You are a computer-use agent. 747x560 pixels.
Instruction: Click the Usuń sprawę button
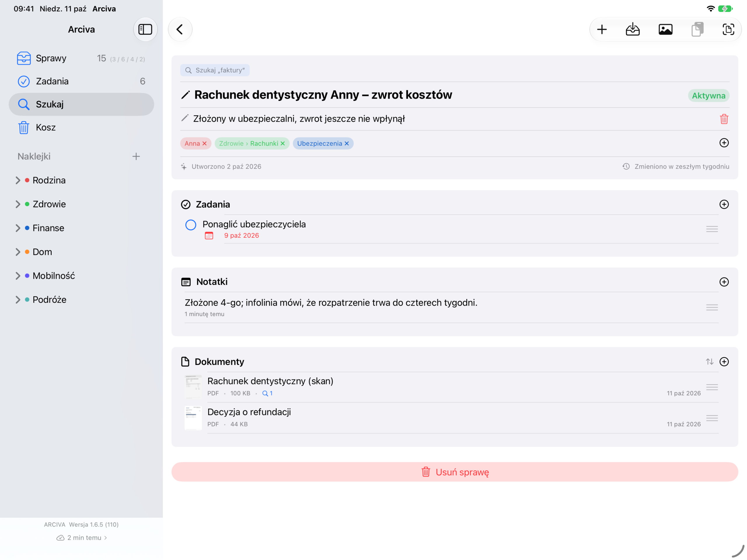(x=455, y=472)
